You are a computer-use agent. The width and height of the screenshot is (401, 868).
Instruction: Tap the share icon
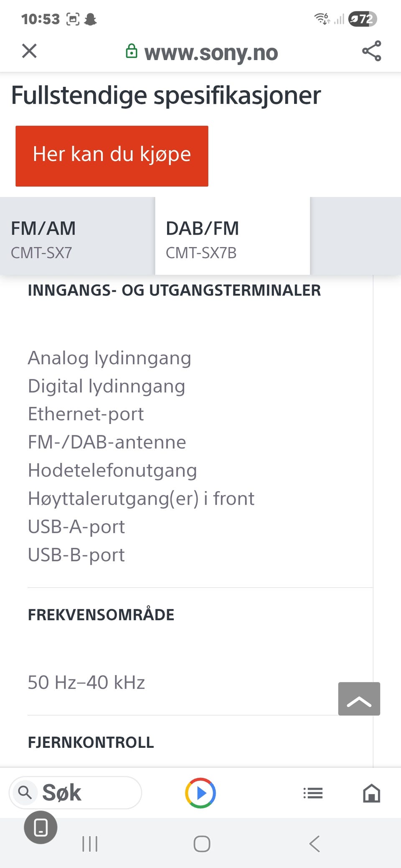371,51
